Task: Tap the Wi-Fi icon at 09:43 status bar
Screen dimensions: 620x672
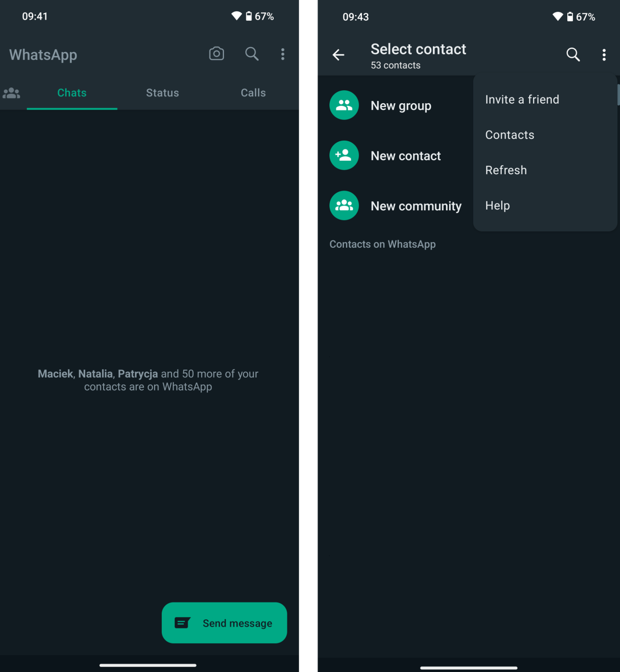Action: [557, 16]
